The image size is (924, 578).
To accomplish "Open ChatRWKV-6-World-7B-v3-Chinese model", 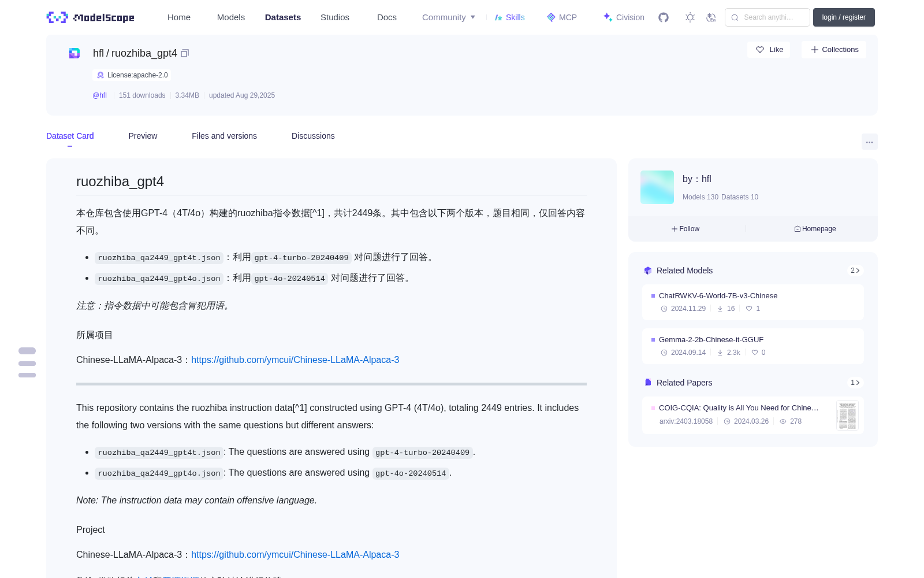I will tap(718, 296).
